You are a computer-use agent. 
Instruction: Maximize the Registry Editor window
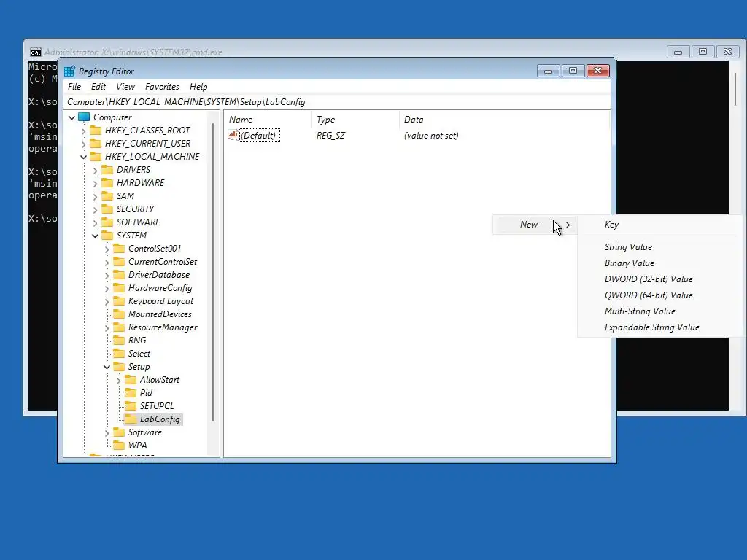[573, 71]
